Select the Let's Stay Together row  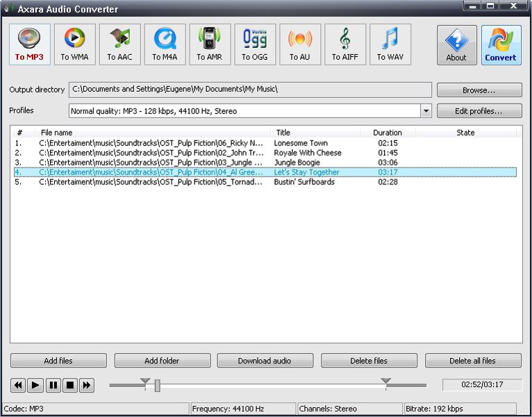265,172
